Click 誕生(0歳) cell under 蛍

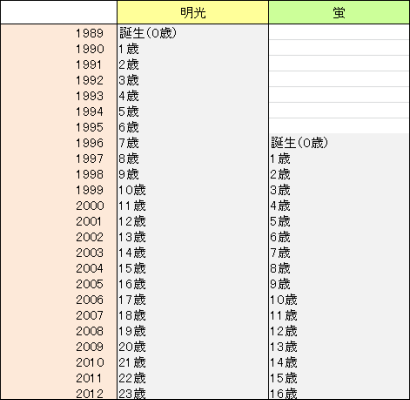tap(339, 143)
